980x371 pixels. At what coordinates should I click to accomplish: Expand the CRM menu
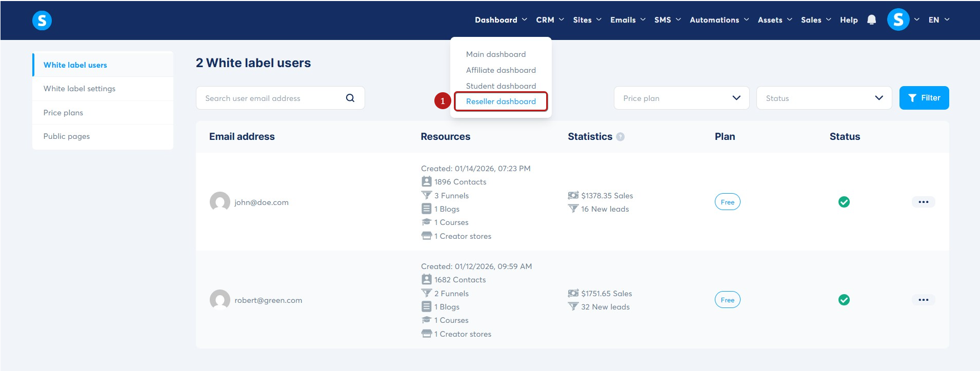point(550,20)
